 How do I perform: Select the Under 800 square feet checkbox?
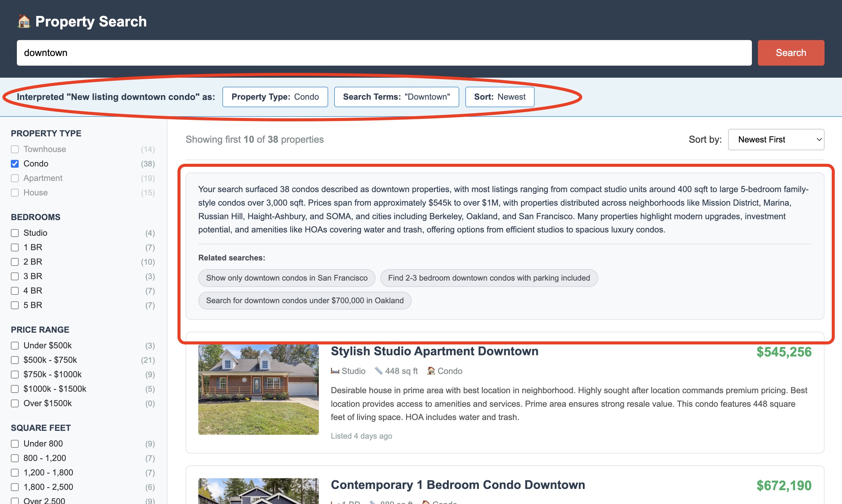coord(15,443)
